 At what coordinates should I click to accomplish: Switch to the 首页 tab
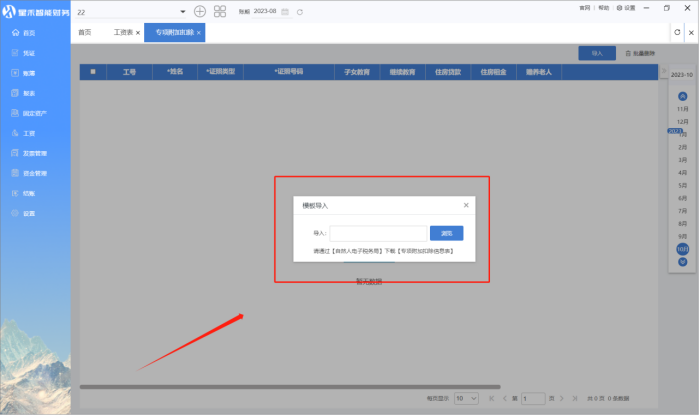(x=86, y=33)
